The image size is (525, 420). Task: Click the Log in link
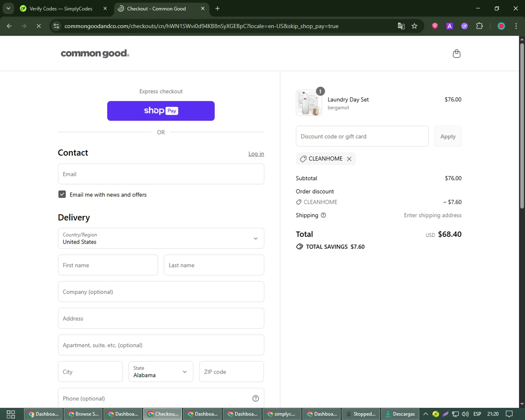point(256,154)
